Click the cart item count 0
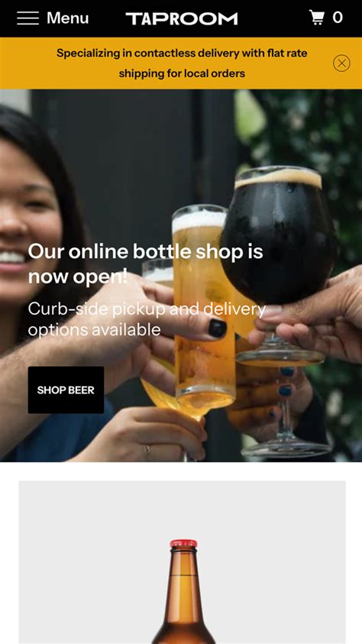 pos(338,18)
